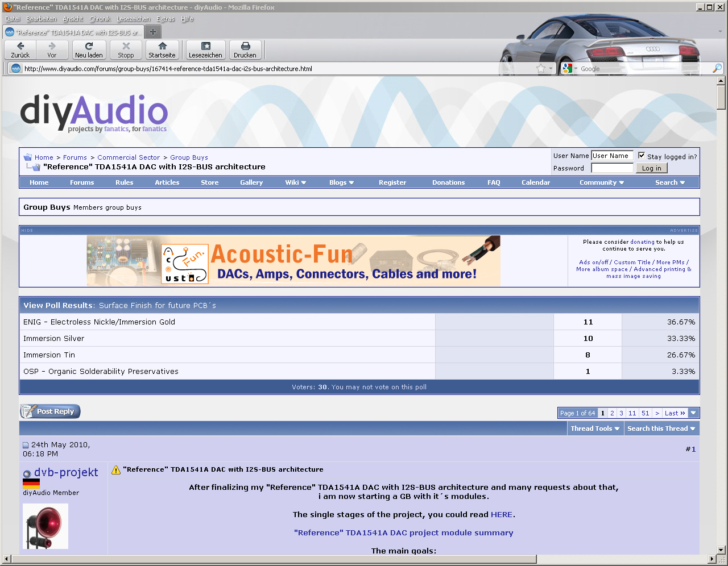
Task: Open home page via Startseite icon
Action: pyautogui.click(x=162, y=50)
